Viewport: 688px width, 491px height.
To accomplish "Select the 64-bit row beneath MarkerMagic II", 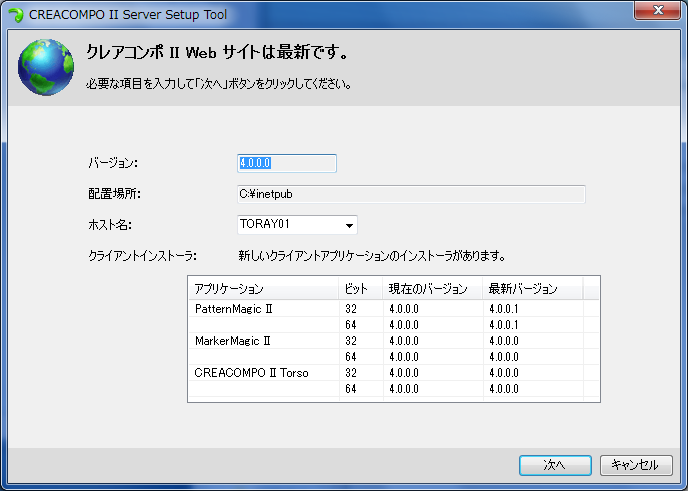I will [x=351, y=357].
